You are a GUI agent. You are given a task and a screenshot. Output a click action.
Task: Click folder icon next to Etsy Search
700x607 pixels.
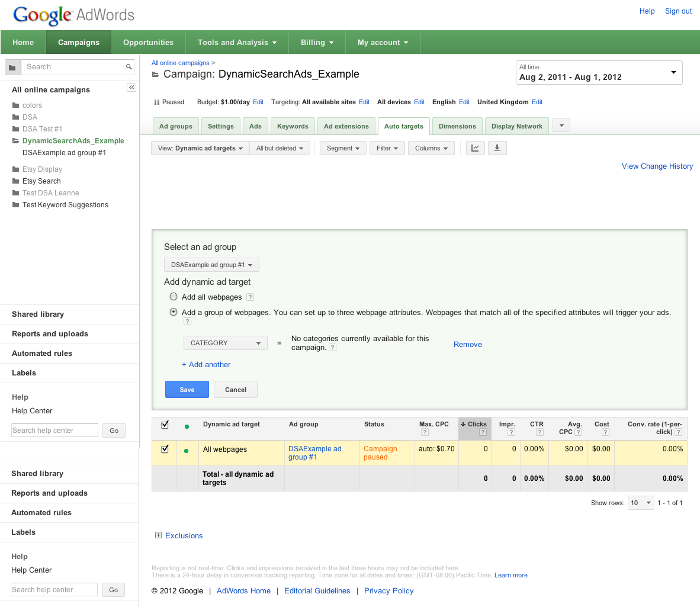click(x=15, y=181)
